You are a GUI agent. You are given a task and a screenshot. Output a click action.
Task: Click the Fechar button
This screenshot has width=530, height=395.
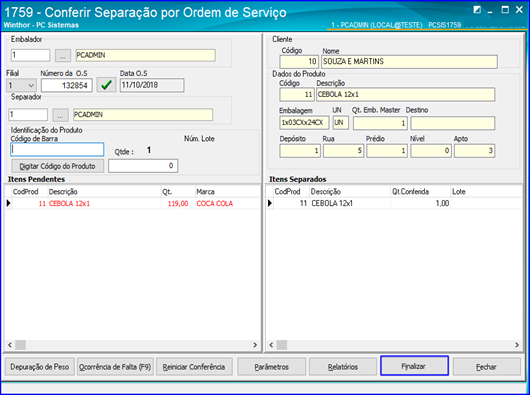[x=486, y=367]
